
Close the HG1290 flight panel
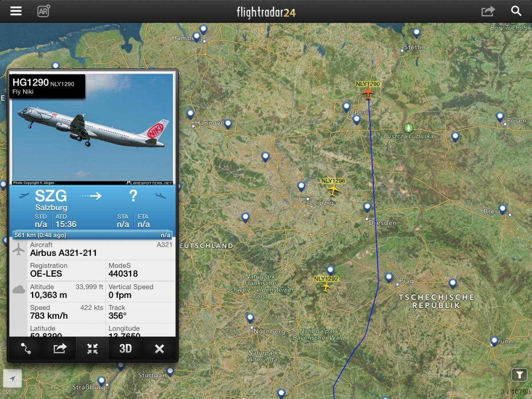point(160,349)
